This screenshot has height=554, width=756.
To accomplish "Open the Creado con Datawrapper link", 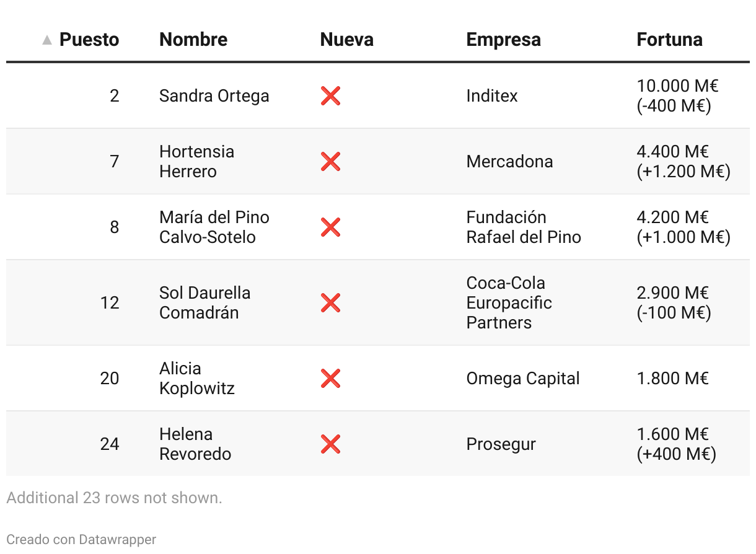I will coord(81,539).
